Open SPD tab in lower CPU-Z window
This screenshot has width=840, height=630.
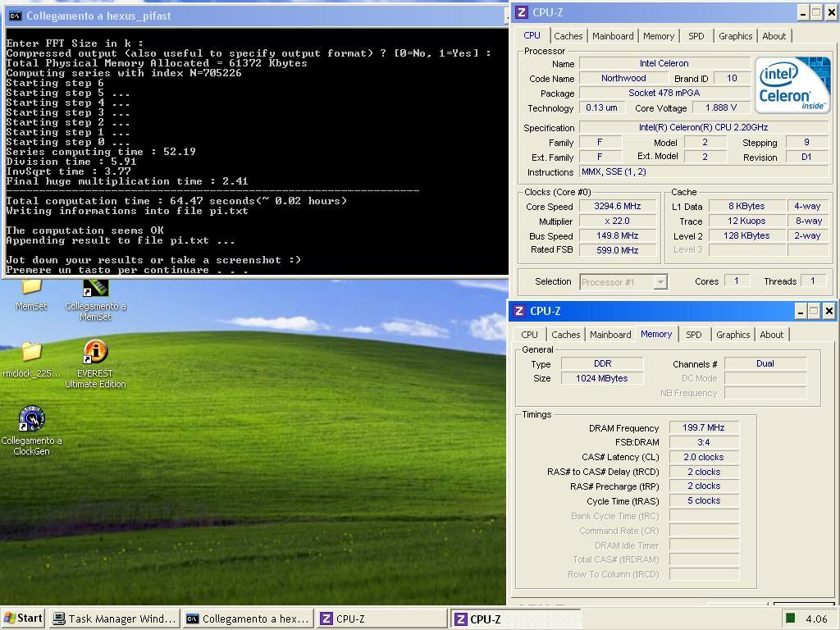pos(694,335)
